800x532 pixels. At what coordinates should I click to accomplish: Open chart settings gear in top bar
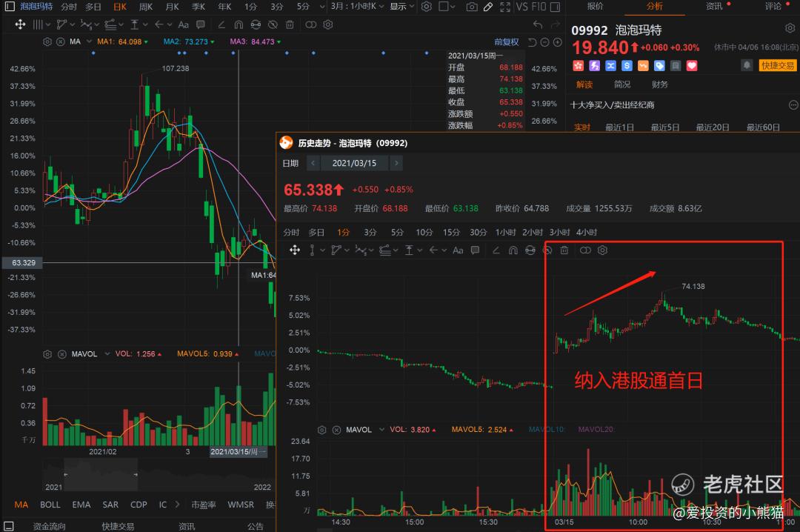click(x=427, y=7)
